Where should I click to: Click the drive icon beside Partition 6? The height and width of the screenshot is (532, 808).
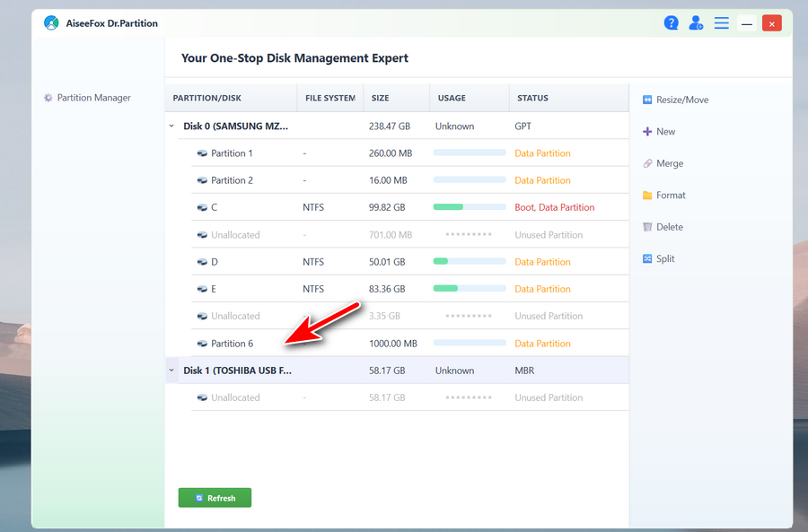pyautogui.click(x=202, y=344)
